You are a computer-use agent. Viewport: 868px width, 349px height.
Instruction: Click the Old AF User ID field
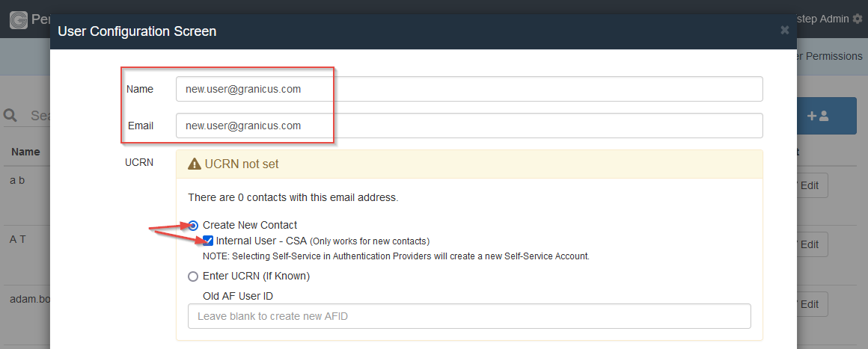click(x=469, y=316)
